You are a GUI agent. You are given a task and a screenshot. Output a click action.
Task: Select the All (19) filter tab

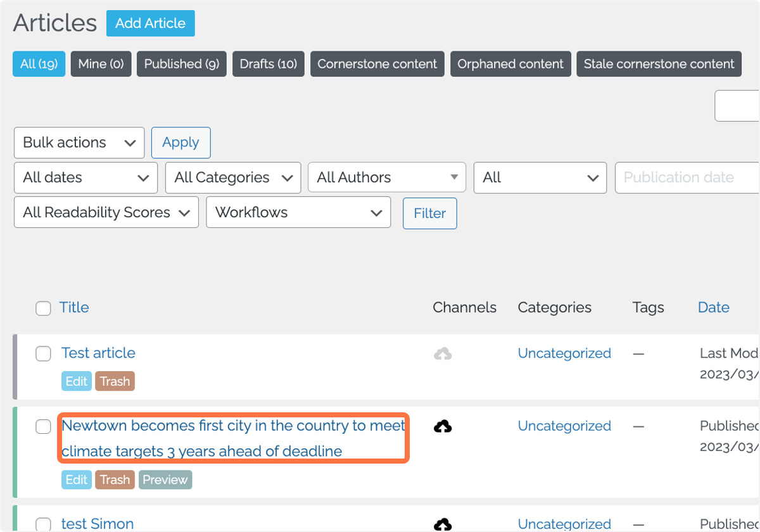pyautogui.click(x=39, y=64)
